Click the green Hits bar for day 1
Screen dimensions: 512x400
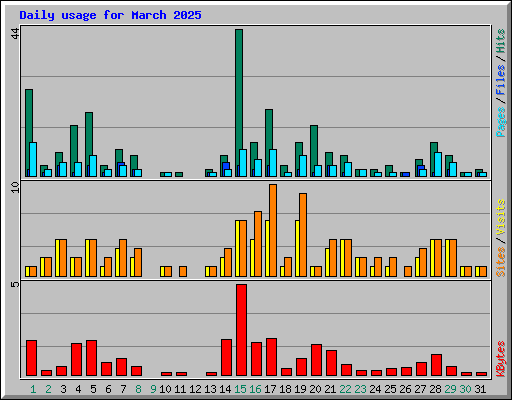coord(29,133)
